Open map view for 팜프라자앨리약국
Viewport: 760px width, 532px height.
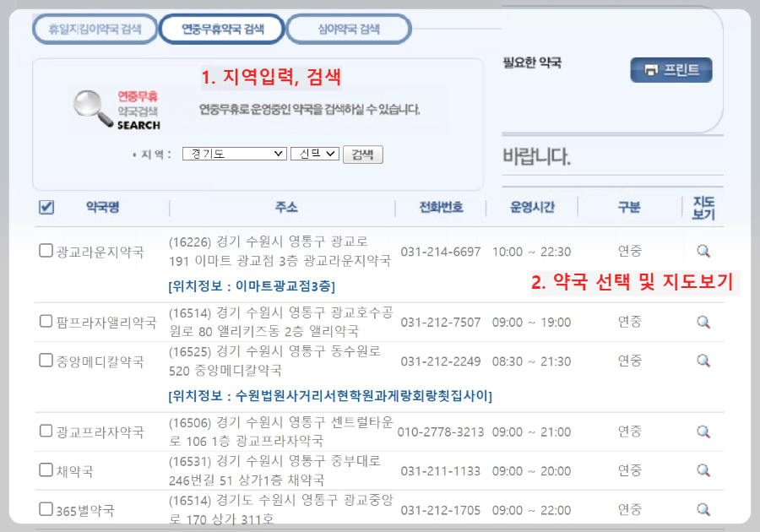(x=703, y=323)
